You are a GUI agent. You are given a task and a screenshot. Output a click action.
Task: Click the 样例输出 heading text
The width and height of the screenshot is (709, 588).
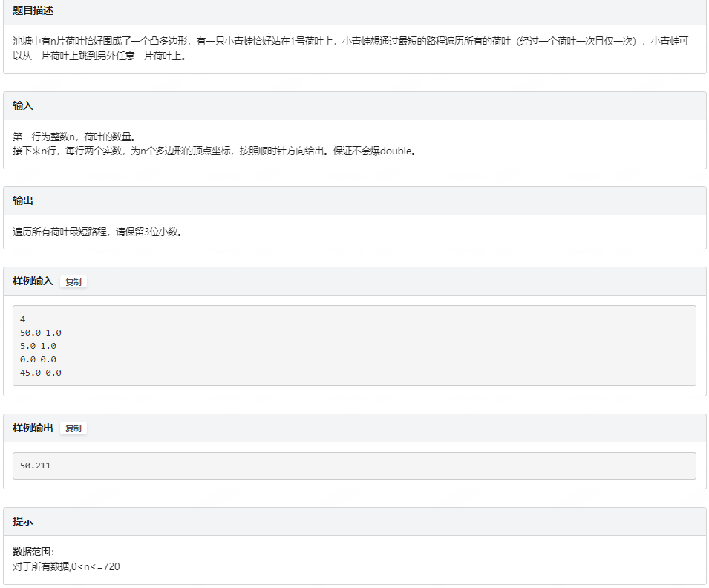(33, 428)
